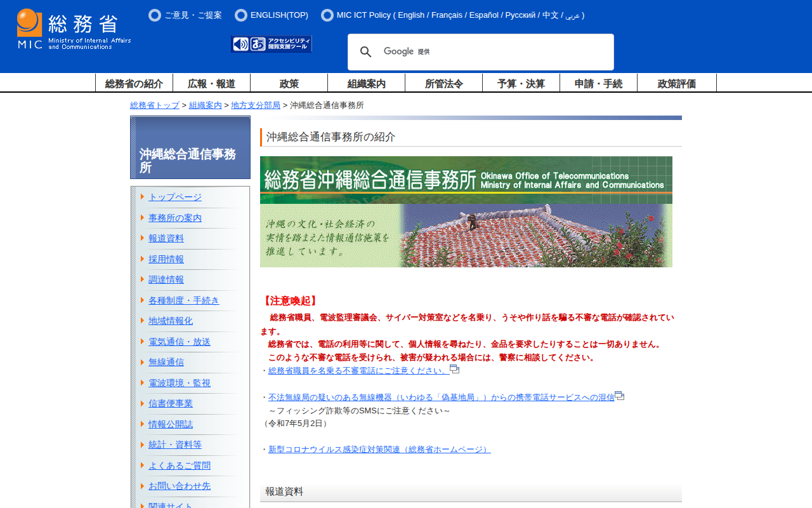The height and width of the screenshot is (508, 812).
Task: Click the circle bullet beside MIC ICT Policy
Action: (x=327, y=15)
